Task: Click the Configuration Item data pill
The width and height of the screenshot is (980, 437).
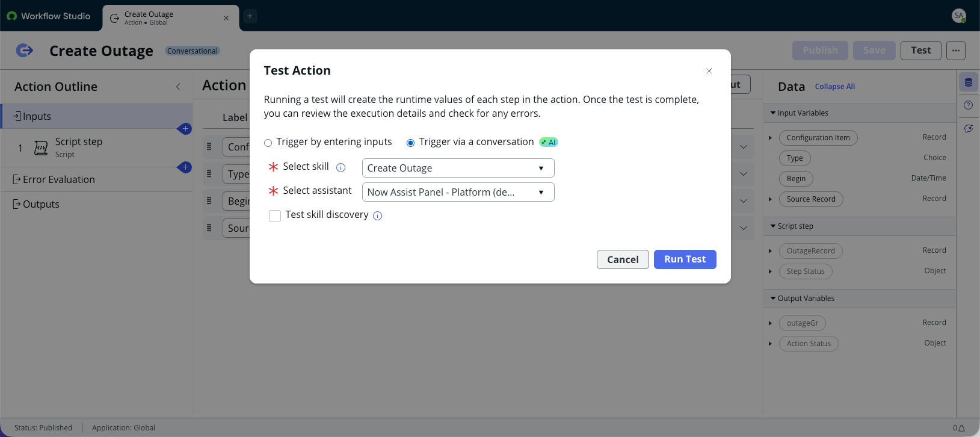Action: tap(818, 138)
